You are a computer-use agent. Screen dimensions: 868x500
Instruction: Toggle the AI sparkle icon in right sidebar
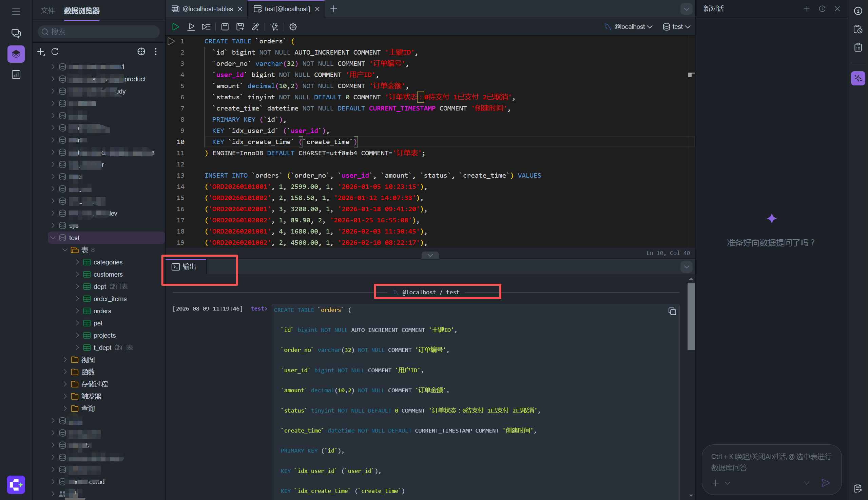click(858, 78)
